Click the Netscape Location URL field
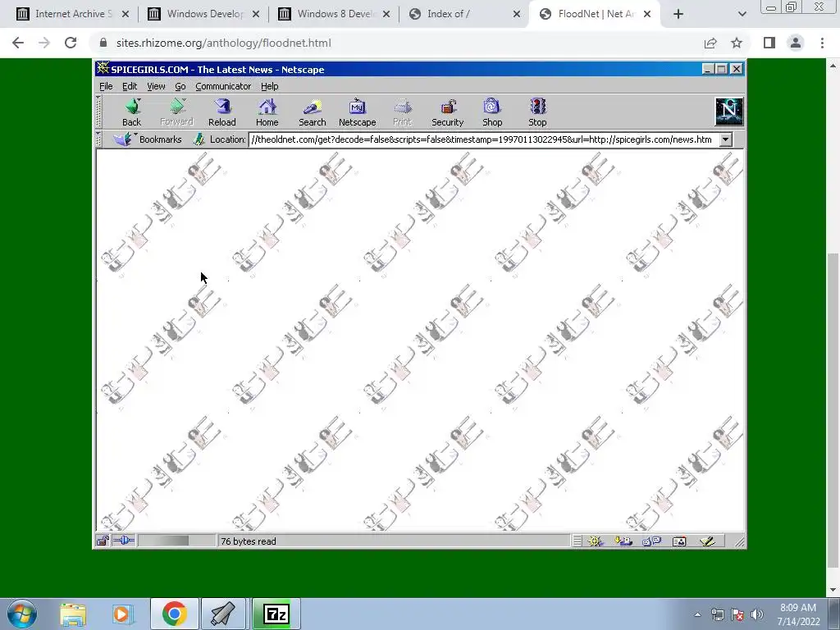 coord(483,139)
